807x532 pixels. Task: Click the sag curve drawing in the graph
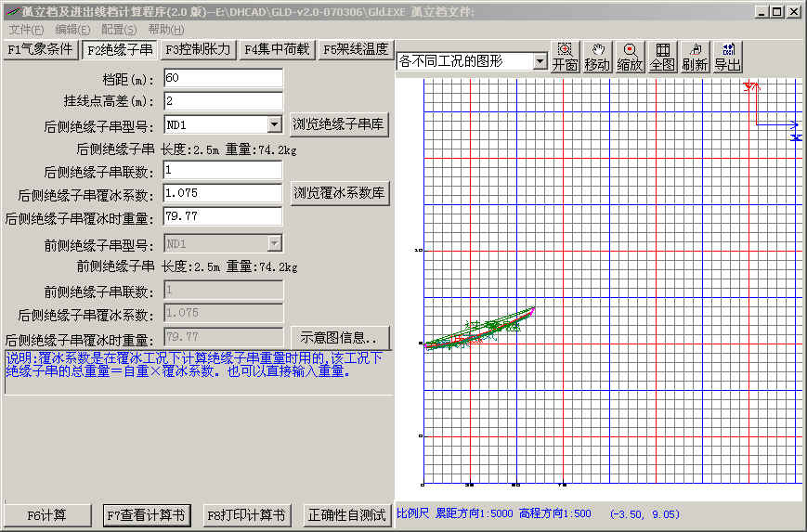tap(478, 330)
